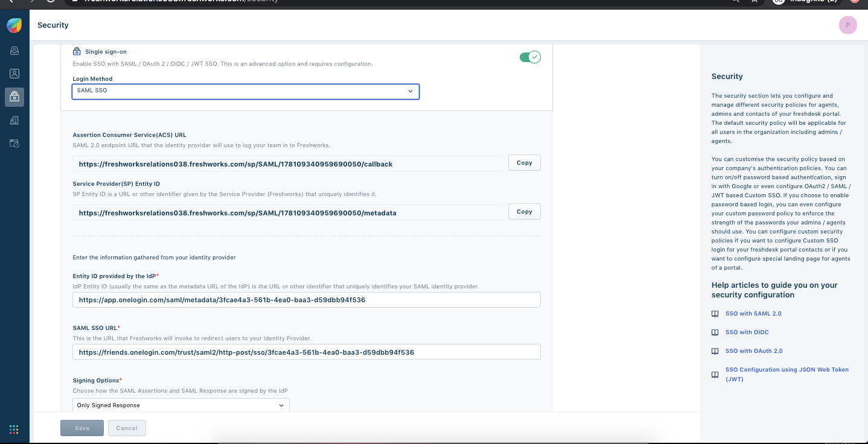Click the SAML SSO URL input field

pyautogui.click(x=307, y=352)
